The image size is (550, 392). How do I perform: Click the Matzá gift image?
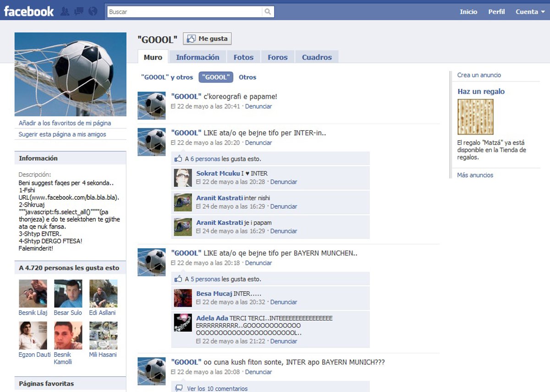coord(475,117)
